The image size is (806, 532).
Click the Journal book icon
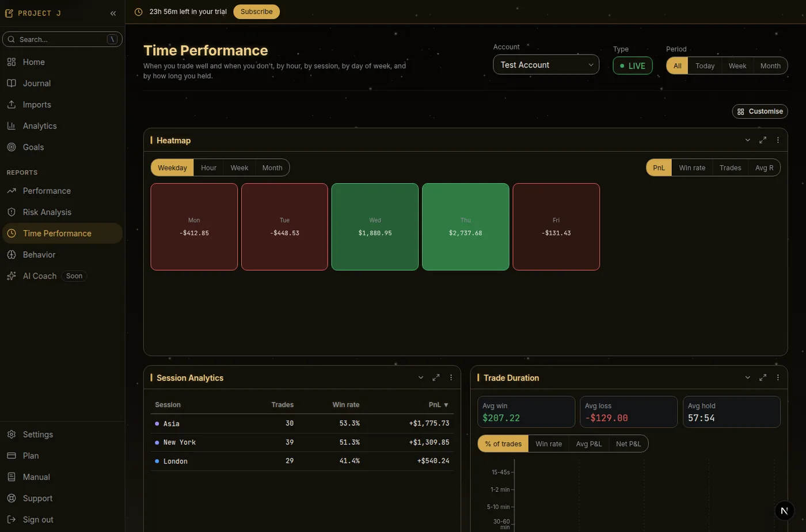12,83
